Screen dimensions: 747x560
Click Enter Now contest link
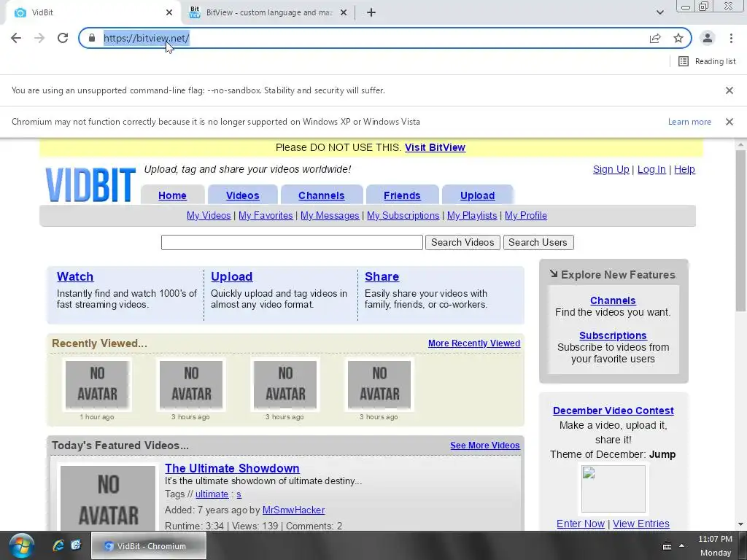pyautogui.click(x=580, y=524)
